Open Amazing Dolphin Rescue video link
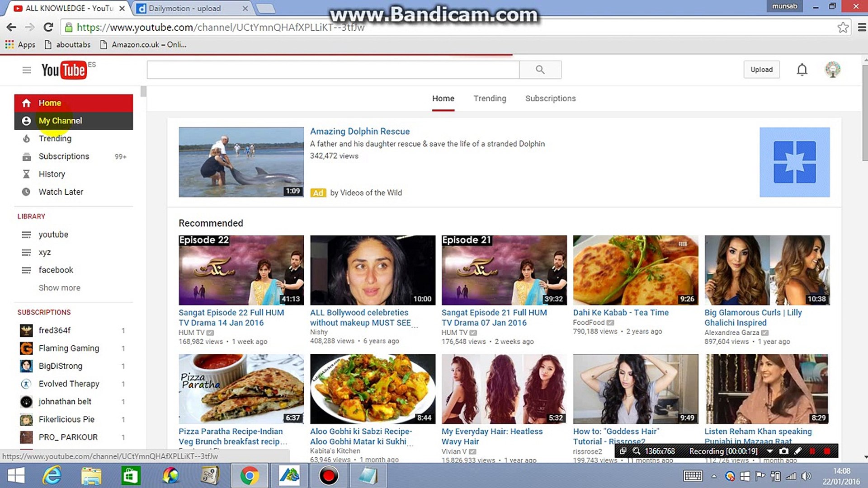 [x=359, y=131]
